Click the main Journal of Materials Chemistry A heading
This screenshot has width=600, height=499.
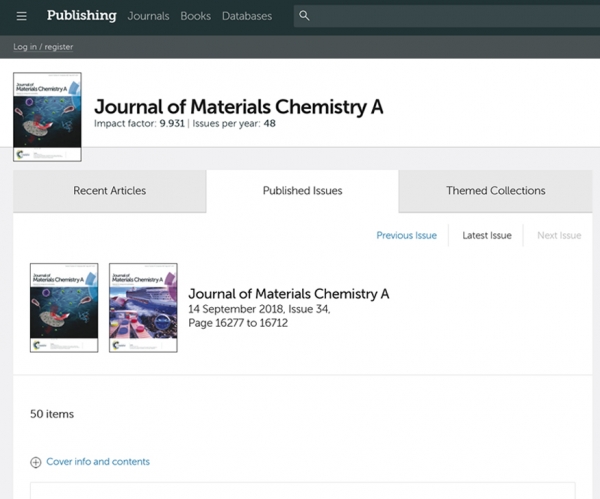(x=239, y=107)
